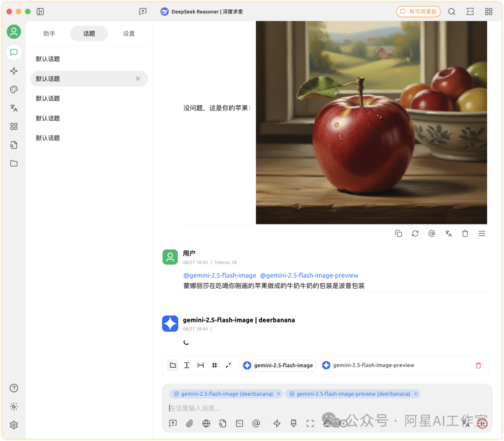Open the chat assistant sidebar icon
The image size is (504, 441).
14,52
